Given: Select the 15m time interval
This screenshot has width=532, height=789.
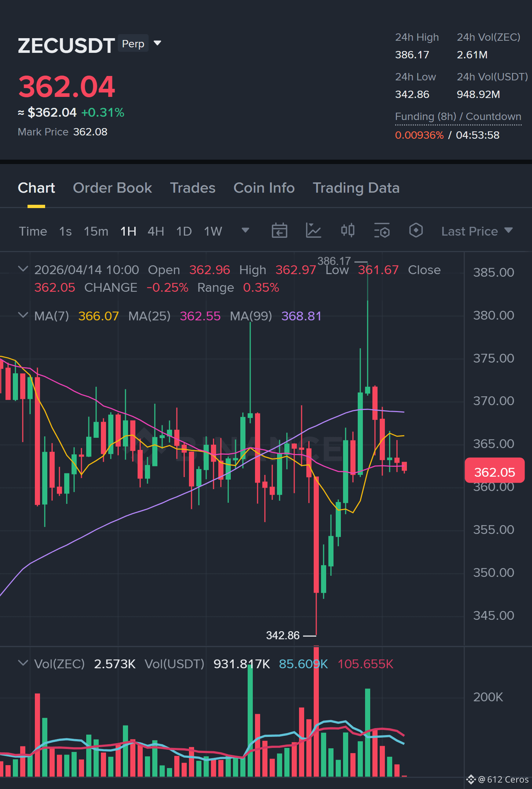Looking at the screenshot, I should [x=96, y=231].
